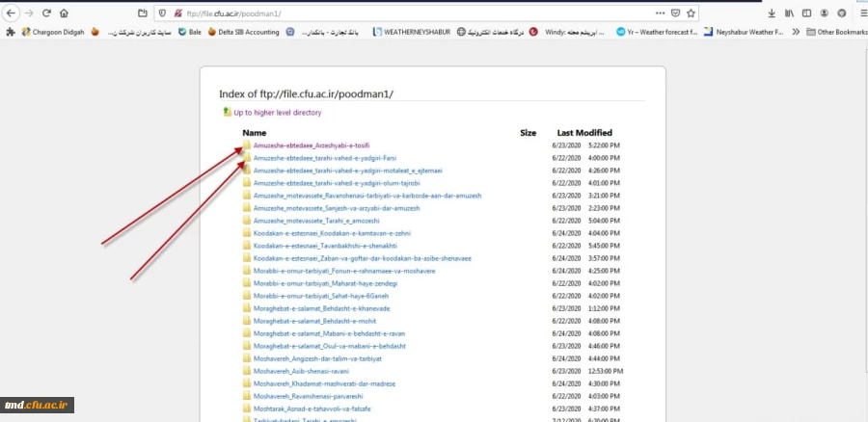Open the library icon in toolbar
868x422 pixels.
790,13
